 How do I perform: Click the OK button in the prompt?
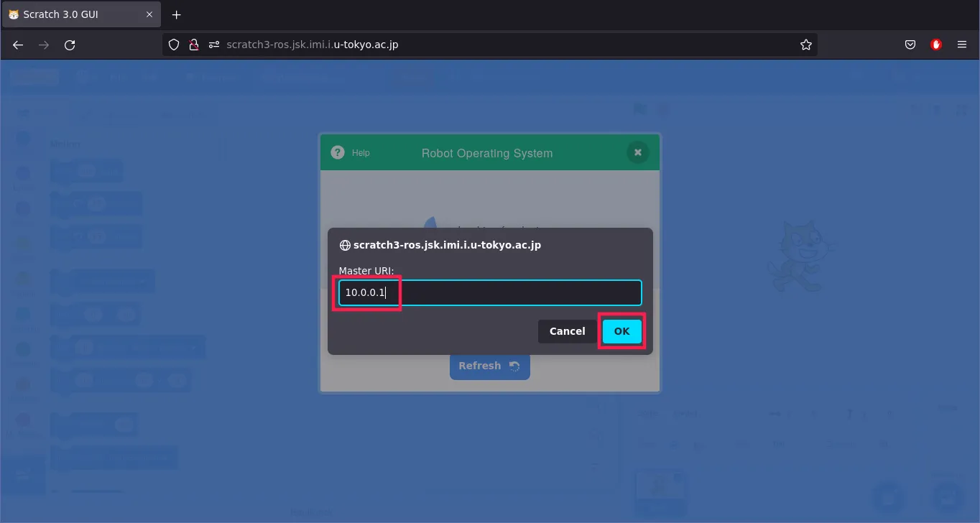pos(621,331)
